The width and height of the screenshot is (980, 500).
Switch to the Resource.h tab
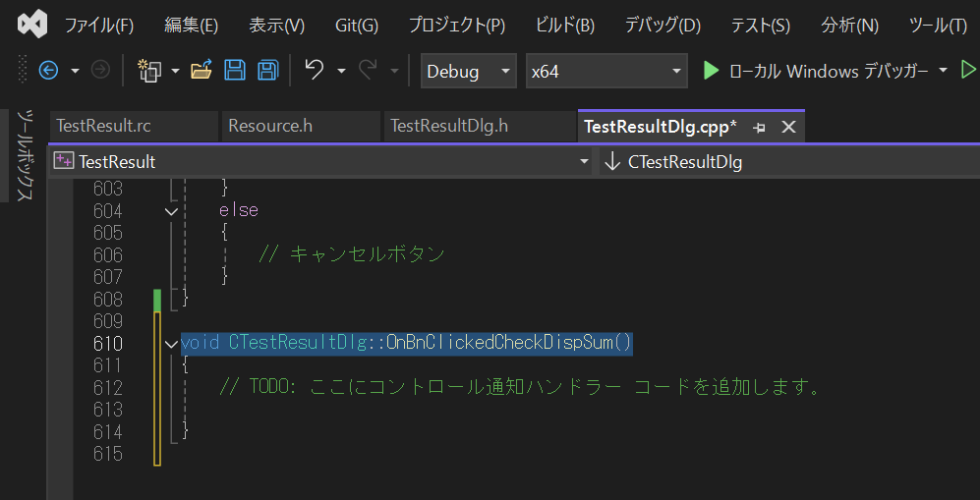(x=270, y=126)
